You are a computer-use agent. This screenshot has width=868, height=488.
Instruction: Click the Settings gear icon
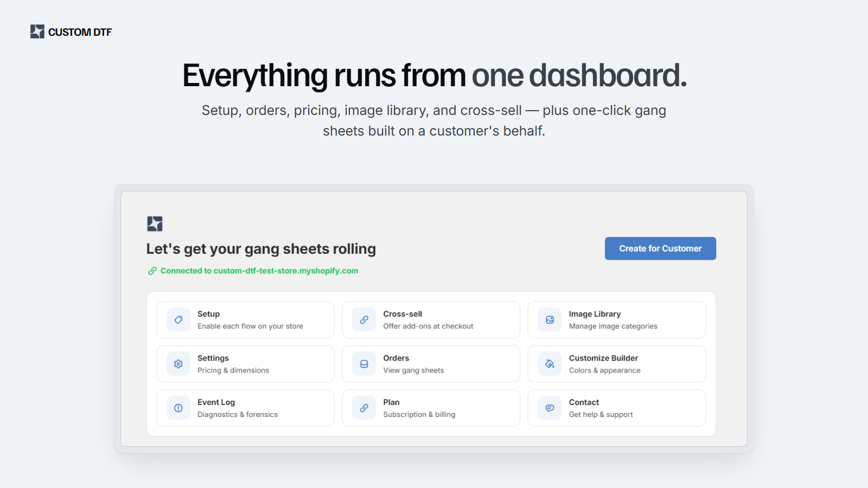(x=178, y=364)
